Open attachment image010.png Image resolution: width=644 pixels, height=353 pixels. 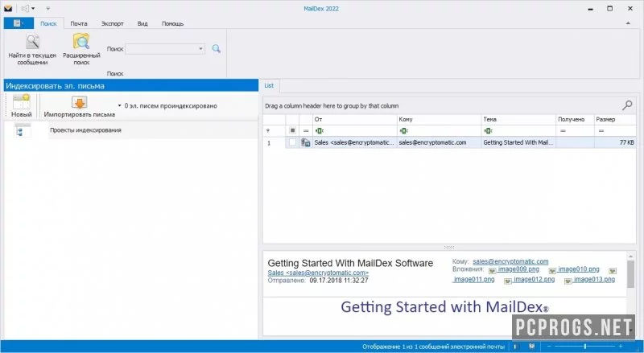(578, 269)
